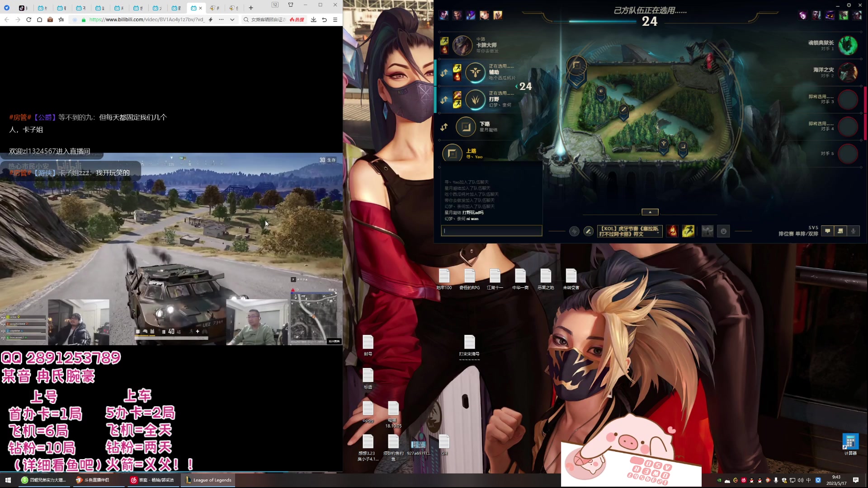Open desktop file 封号
The width and height of the screenshot is (868, 488).
368,346
